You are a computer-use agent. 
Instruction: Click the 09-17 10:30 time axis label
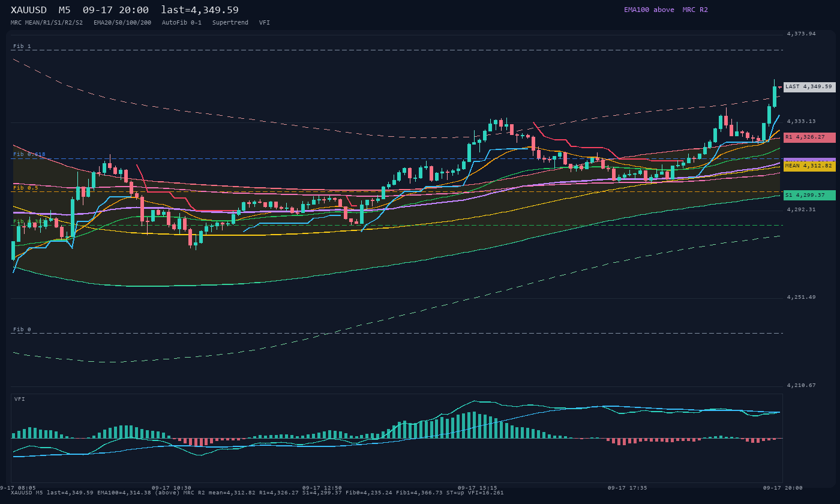(x=172, y=488)
